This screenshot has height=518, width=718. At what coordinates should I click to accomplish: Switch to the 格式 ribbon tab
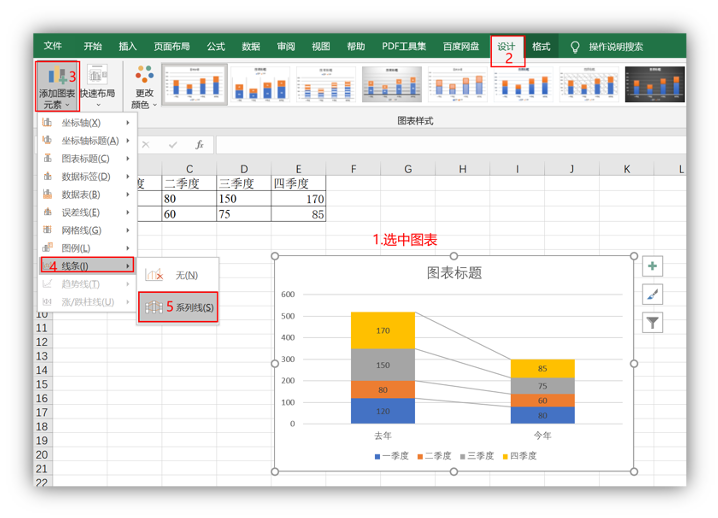(541, 47)
